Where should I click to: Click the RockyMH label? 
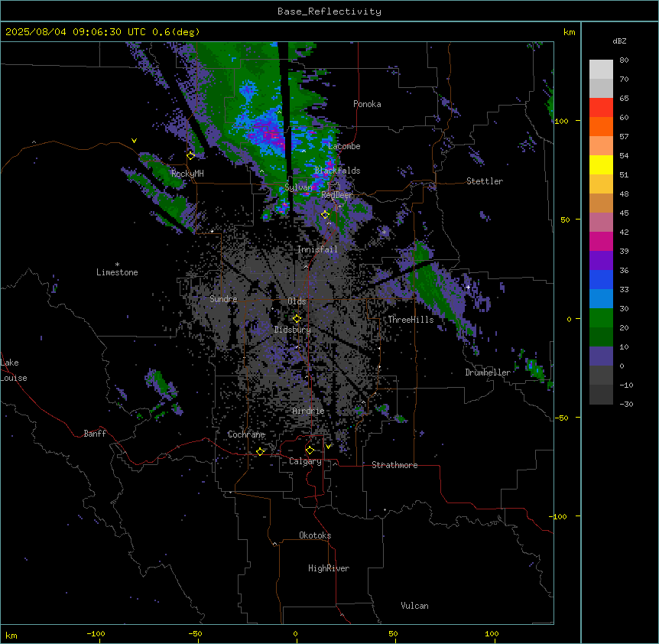coord(187,174)
